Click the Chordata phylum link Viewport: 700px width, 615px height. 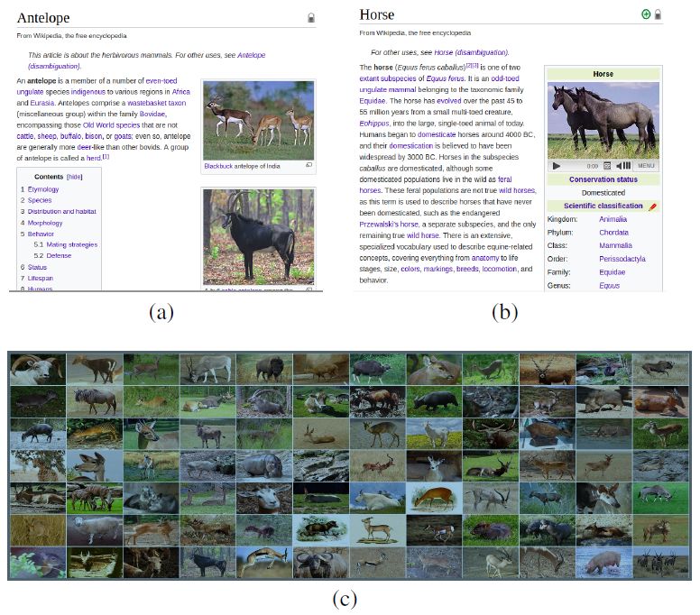(613, 233)
